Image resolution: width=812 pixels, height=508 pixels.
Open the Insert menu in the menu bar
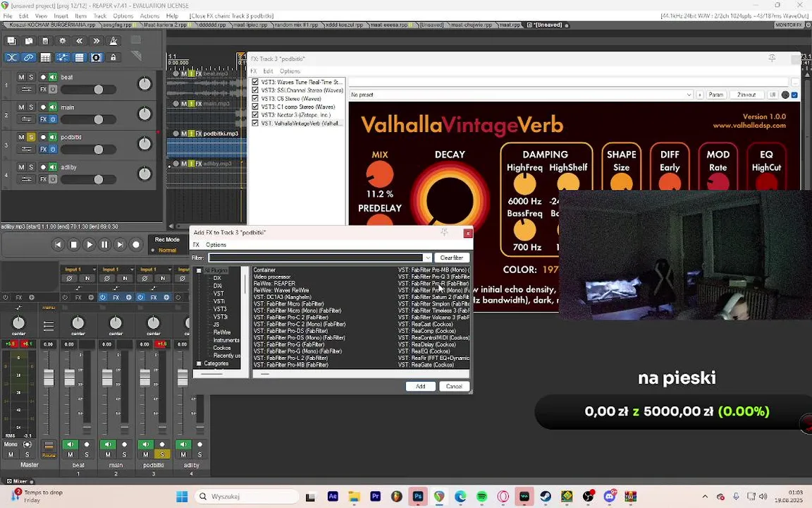point(61,16)
